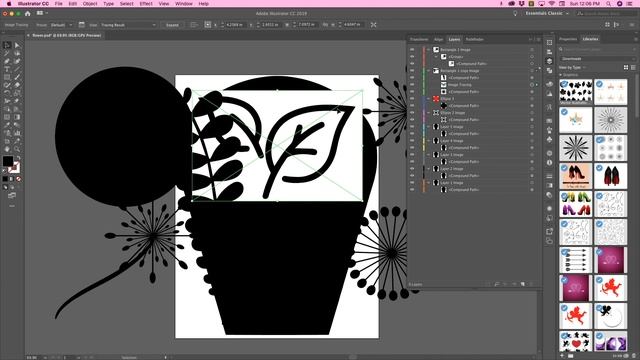
Task: Open the macOS Apple menu
Action: click(9, 4)
